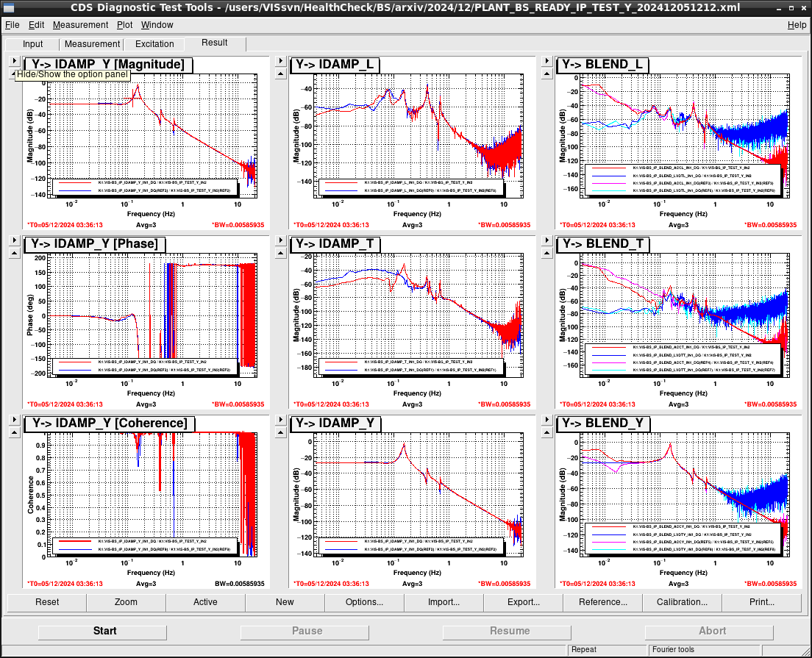Show option panel for BLEND_Y plot
This screenshot has width=812, height=658.
click(x=547, y=419)
